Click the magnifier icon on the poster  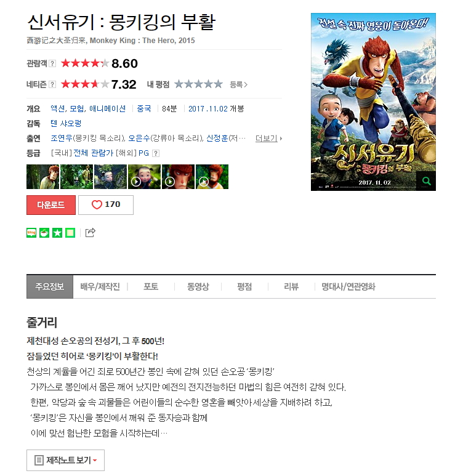pos(426,181)
